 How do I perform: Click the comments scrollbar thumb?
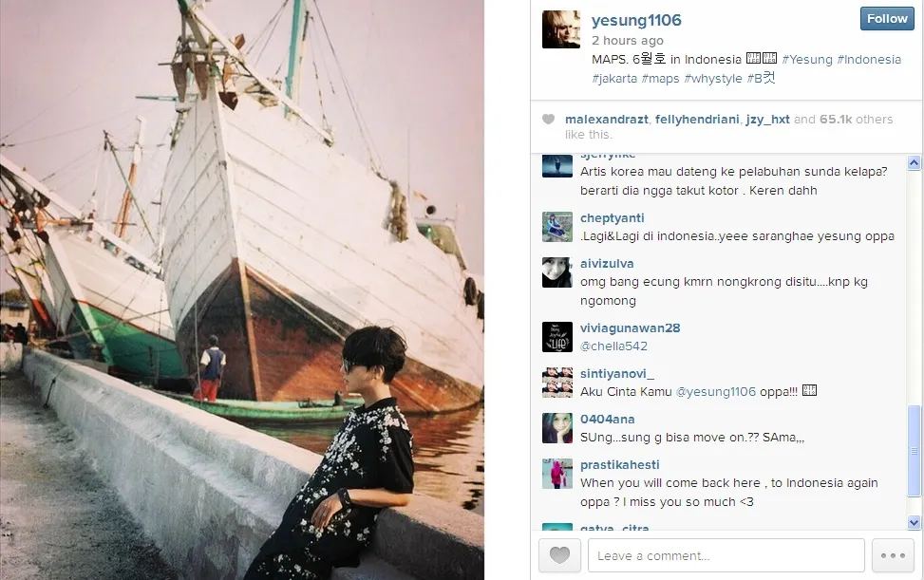coord(914,451)
